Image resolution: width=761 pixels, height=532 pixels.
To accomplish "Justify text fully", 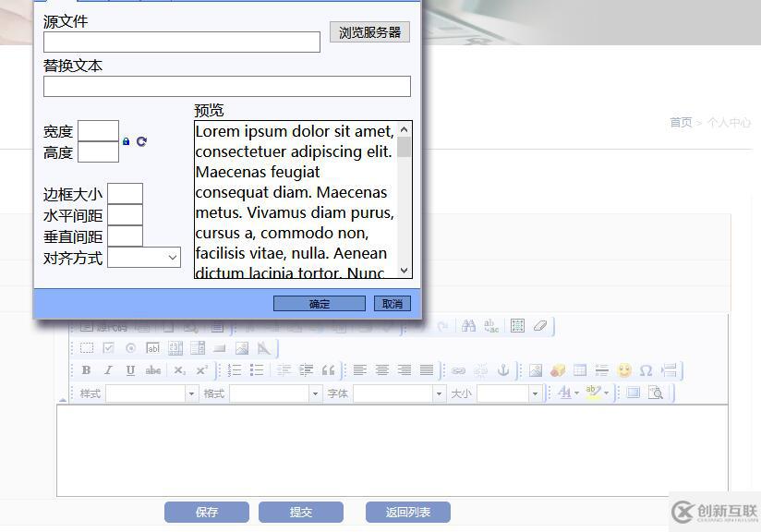I will point(427,370).
